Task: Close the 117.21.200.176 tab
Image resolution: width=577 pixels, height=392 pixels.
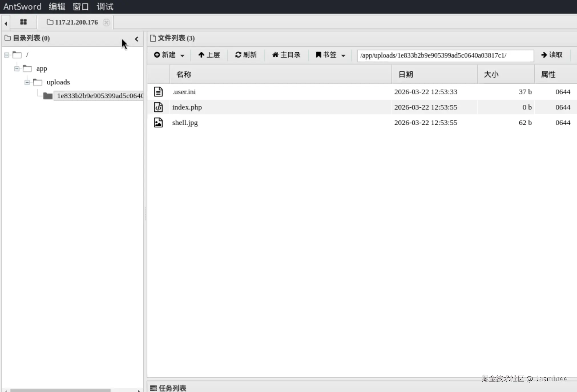Action: [106, 23]
